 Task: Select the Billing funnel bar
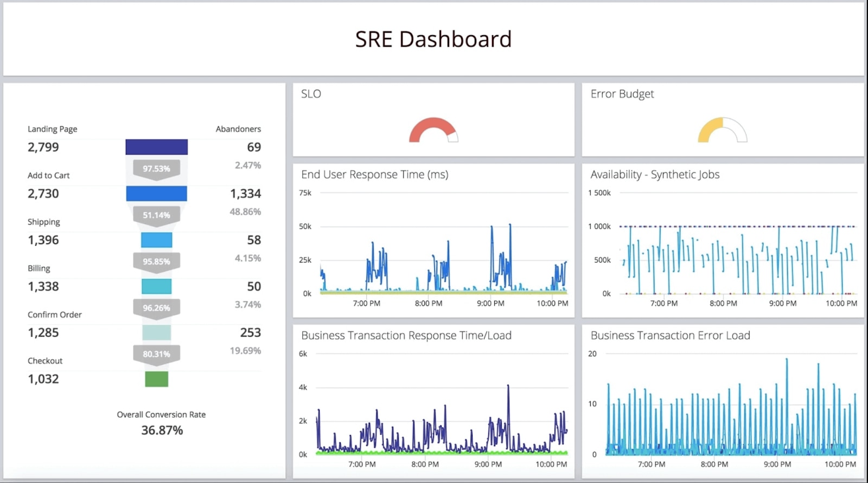click(157, 286)
